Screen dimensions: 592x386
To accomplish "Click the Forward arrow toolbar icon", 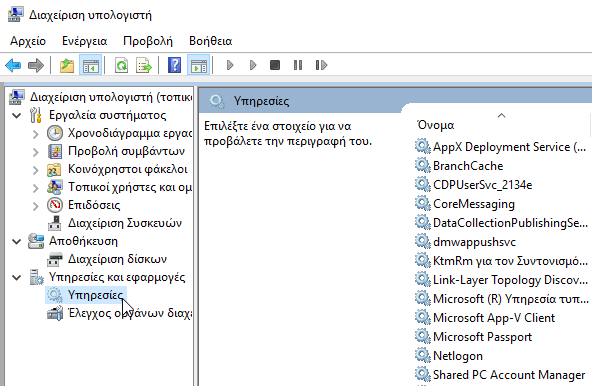I will coord(36,65).
